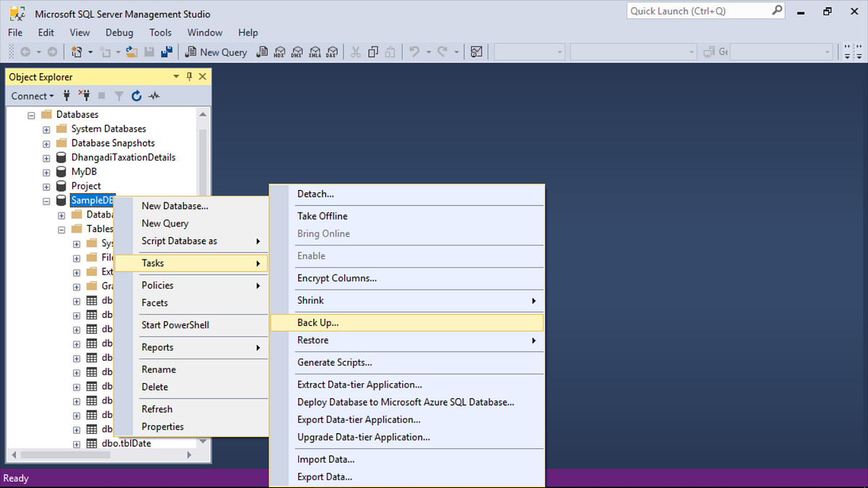Image resolution: width=868 pixels, height=488 pixels.
Task: Open the Connect dropdown in Object Explorer
Action: [x=32, y=95]
